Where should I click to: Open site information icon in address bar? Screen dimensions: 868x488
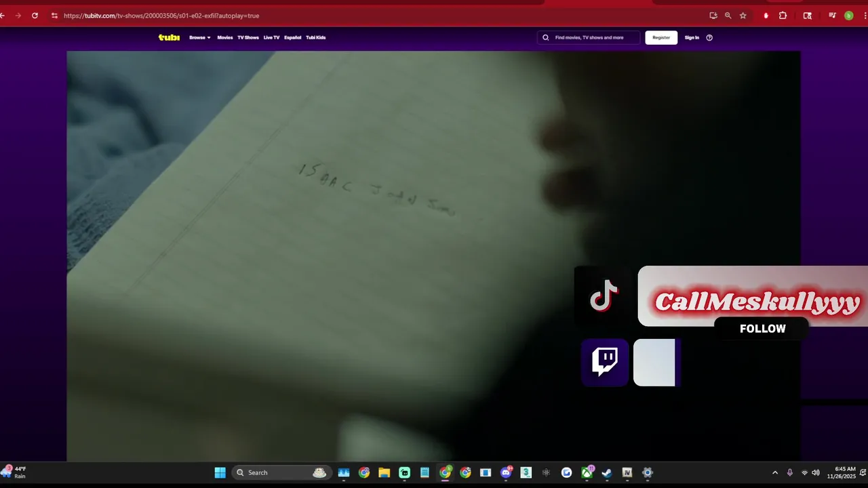[54, 16]
